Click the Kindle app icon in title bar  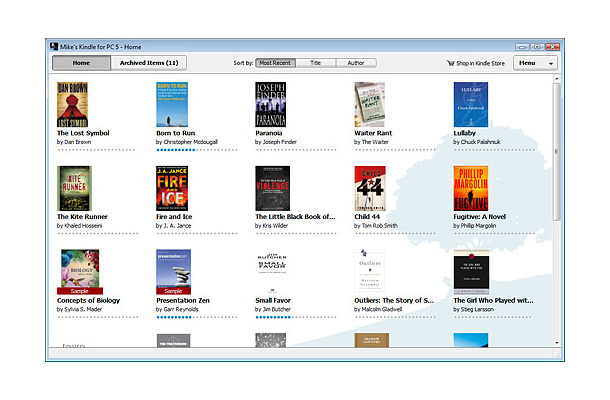54,46
